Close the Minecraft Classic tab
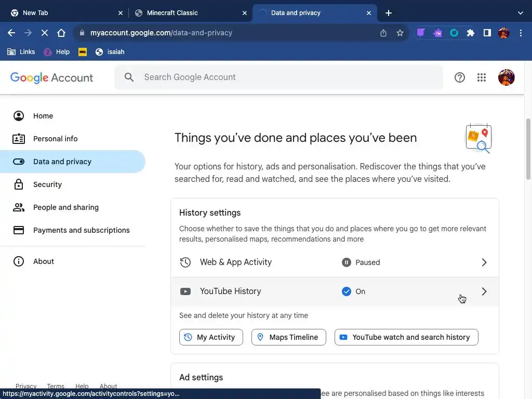This screenshot has width=532, height=399. click(245, 13)
